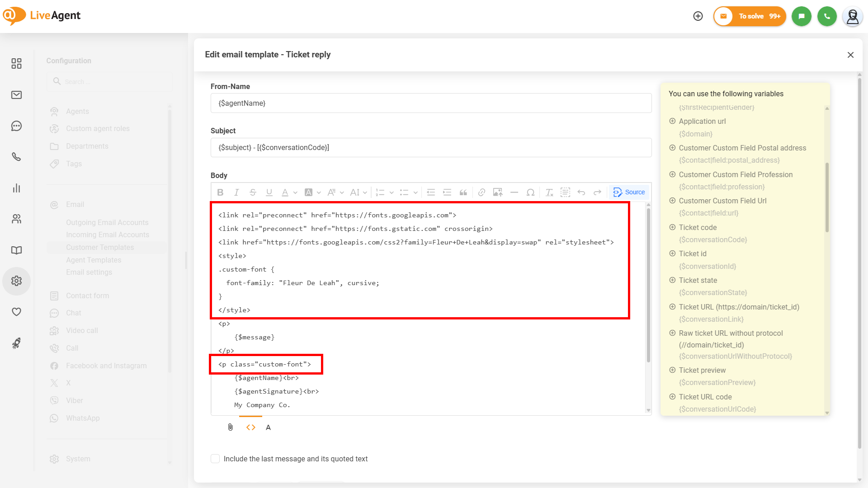This screenshot has width=868, height=488.
Task: Expand the font color dropdown arrow
Action: pyautogui.click(x=295, y=193)
